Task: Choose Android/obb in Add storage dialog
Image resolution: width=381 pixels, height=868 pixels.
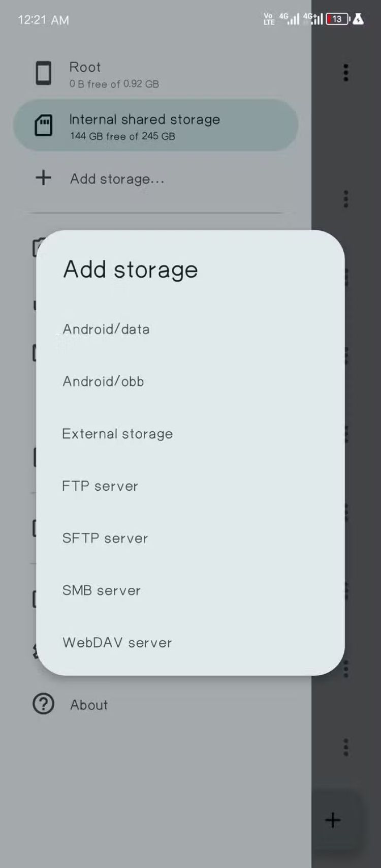Action: 103,381
